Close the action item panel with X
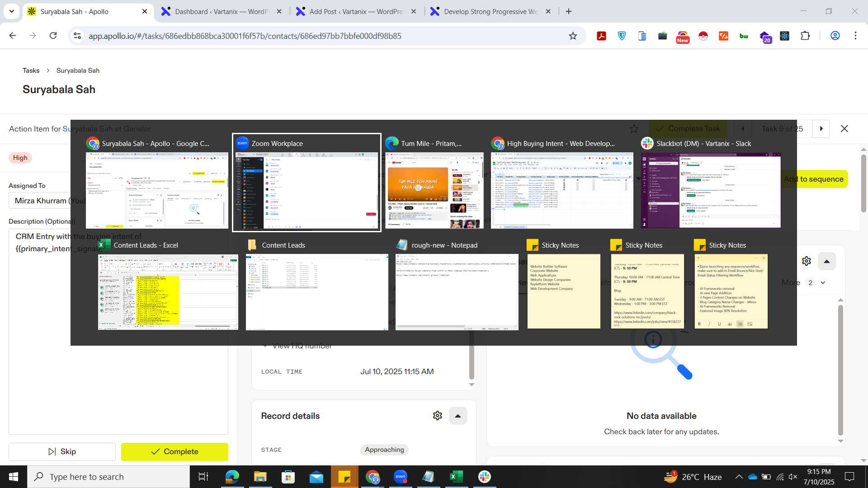The width and height of the screenshot is (868, 488). [844, 129]
